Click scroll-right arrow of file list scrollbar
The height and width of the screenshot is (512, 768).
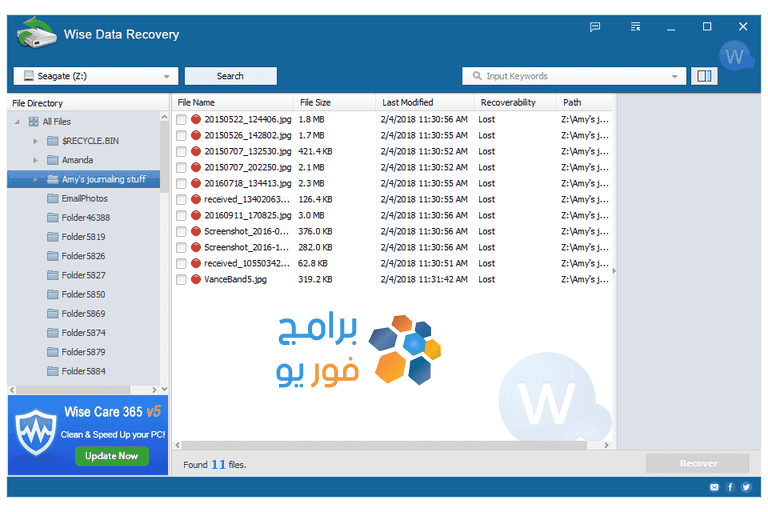[x=606, y=445]
